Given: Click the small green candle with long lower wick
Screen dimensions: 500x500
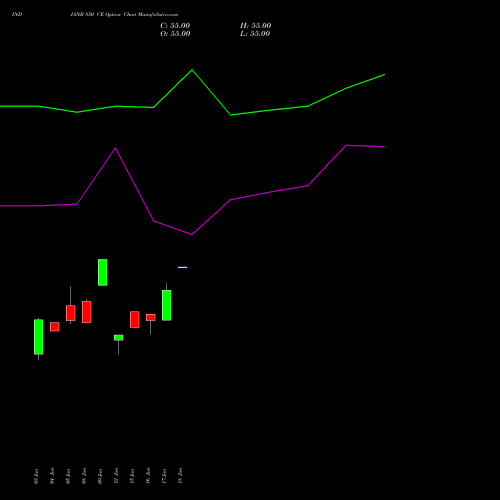Looking at the screenshot, I should tap(119, 338).
